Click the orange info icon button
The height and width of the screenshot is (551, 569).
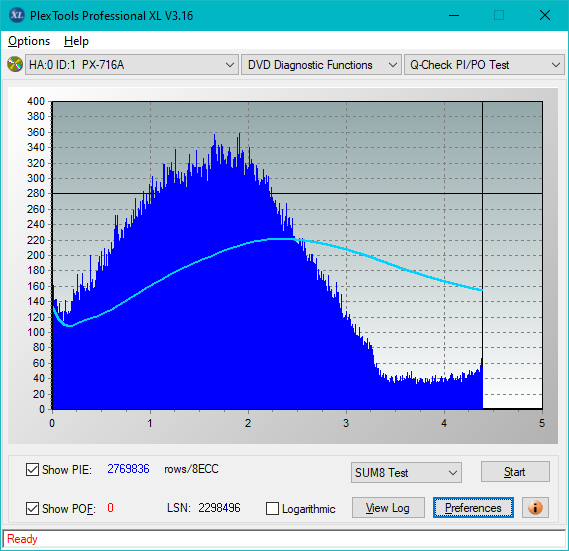[535, 507]
